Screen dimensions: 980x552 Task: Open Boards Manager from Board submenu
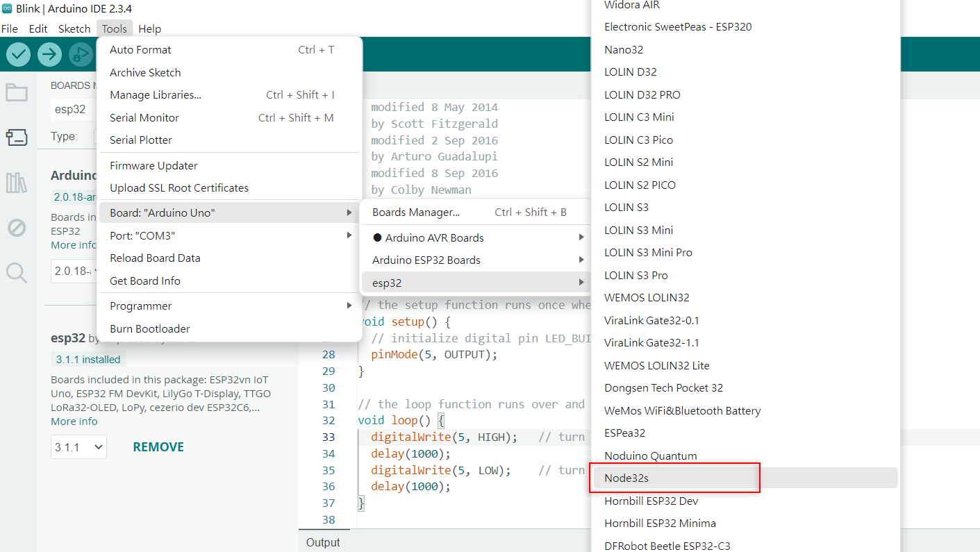(476, 212)
